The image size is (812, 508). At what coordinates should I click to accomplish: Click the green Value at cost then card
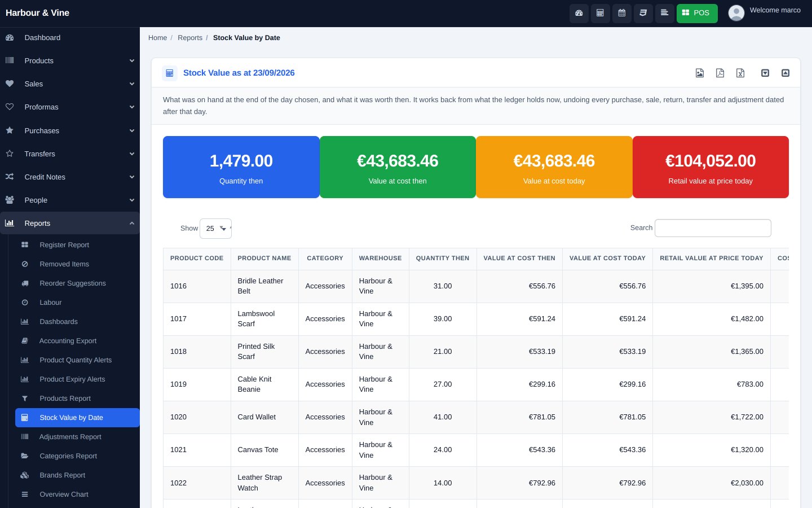pyautogui.click(x=398, y=167)
